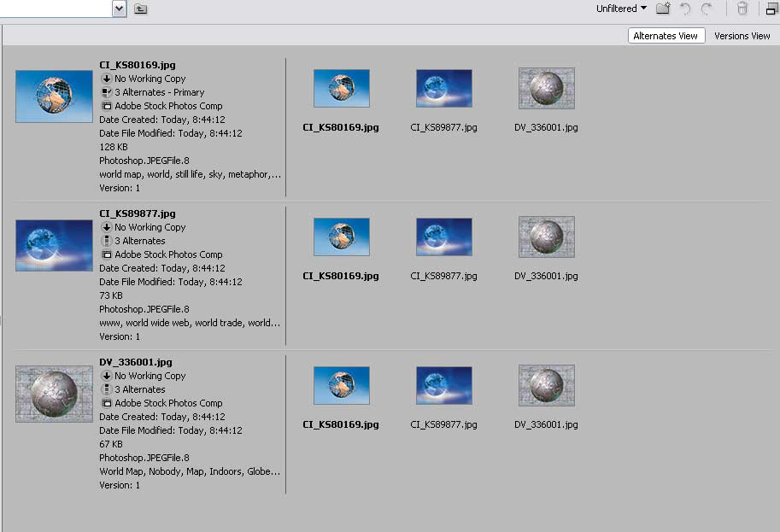Click Adobe Stock Photos Comp icon for CI_KS80169.jpg
This screenshot has height=532, width=780.
(107, 106)
